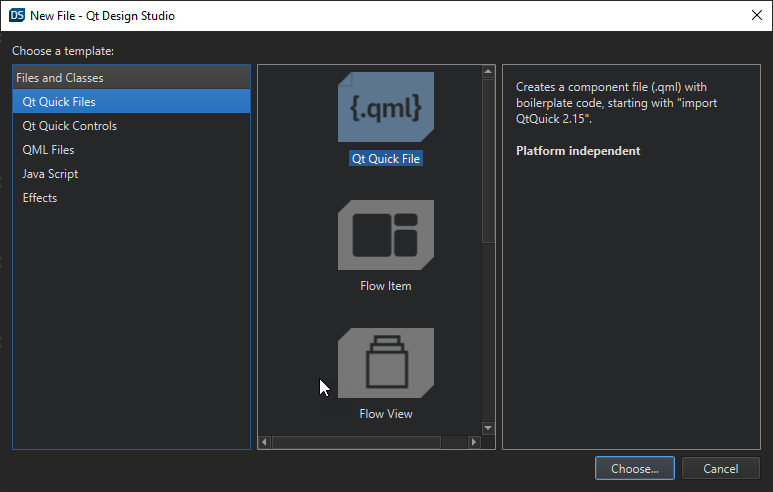Select Qt Quick Files category
This screenshot has height=492, width=773.
click(x=132, y=102)
